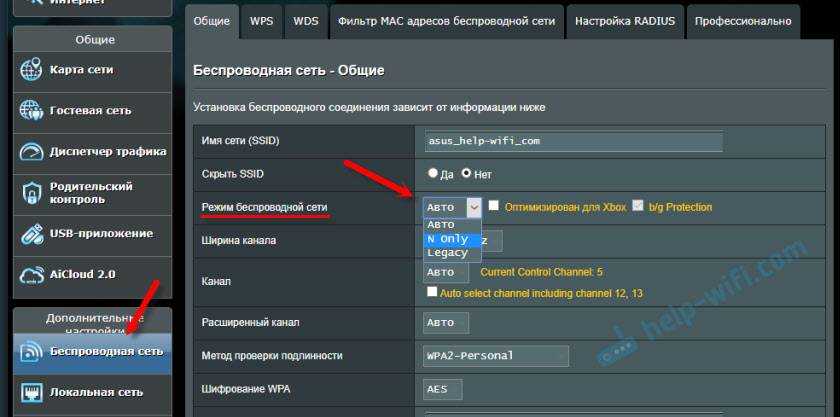Open the 'Настройка RADIUS' tab

coord(625,20)
